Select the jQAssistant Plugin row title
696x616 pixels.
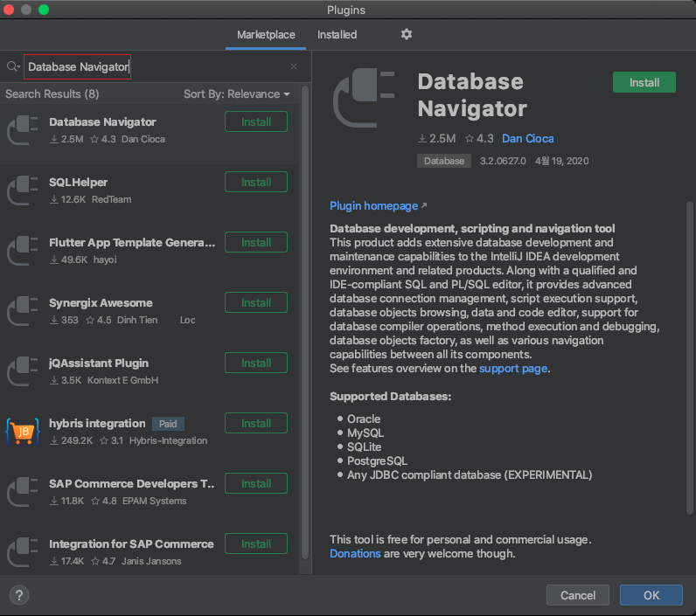point(99,363)
